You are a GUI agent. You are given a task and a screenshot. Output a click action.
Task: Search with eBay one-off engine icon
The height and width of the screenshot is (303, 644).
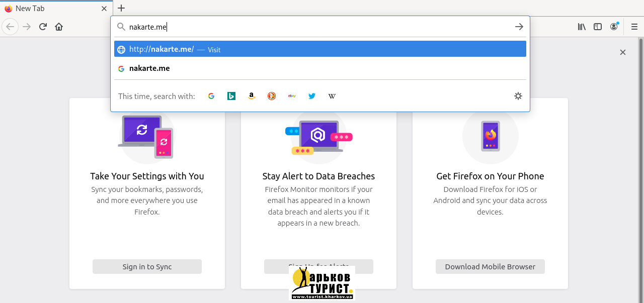pyautogui.click(x=292, y=96)
